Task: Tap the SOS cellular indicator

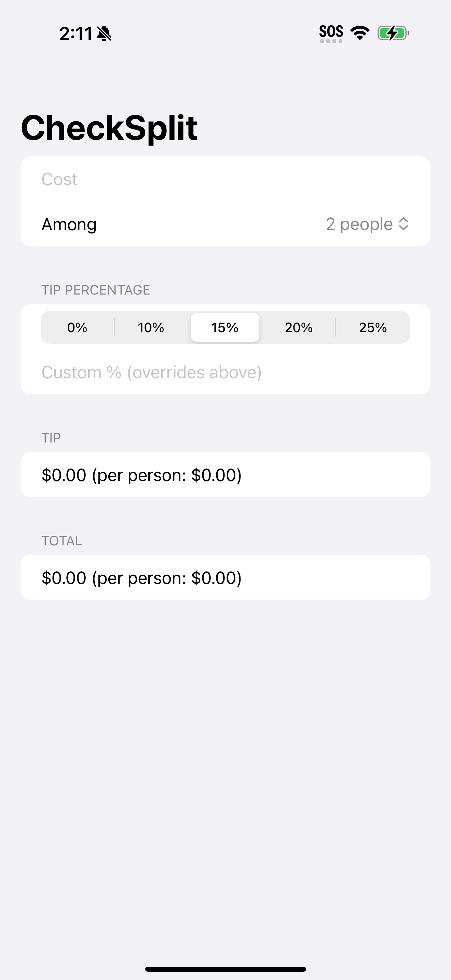Action: (331, 33)
